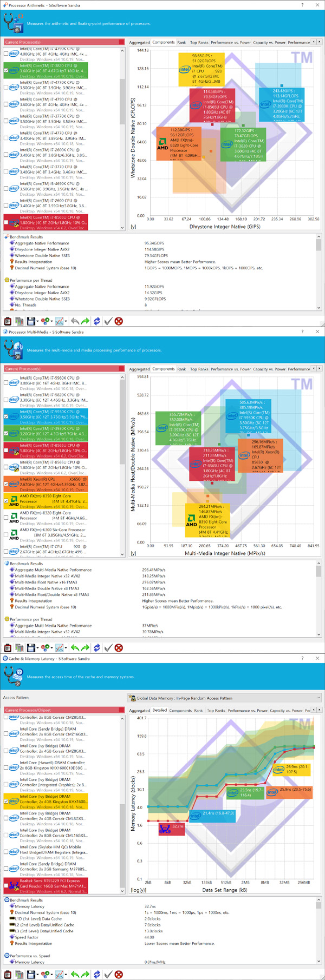Screen dimensions: 325x980
Task: Open save dropdown arrow in Cache & Memory Latency toolbar
Action: tap(37, 975)
